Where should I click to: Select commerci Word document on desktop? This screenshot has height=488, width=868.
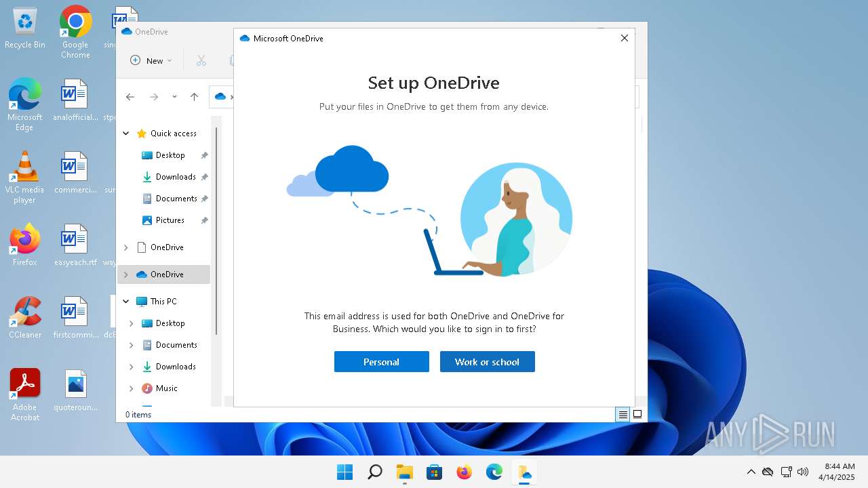point(75,172)
